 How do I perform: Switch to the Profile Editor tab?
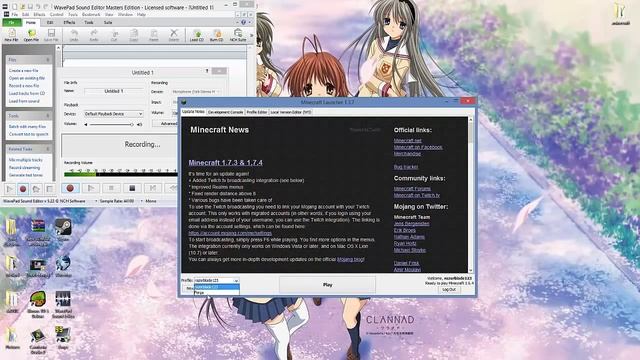pos(257,112)
